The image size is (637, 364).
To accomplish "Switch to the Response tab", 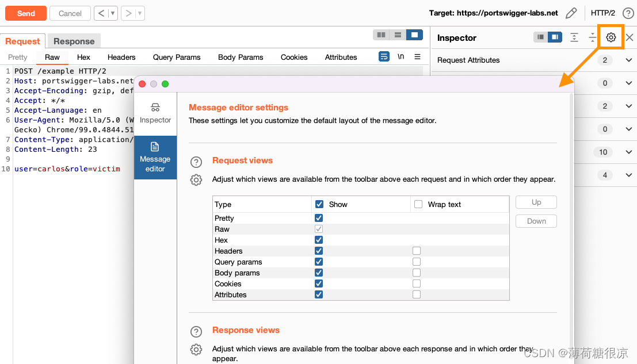I will (74, 41).
